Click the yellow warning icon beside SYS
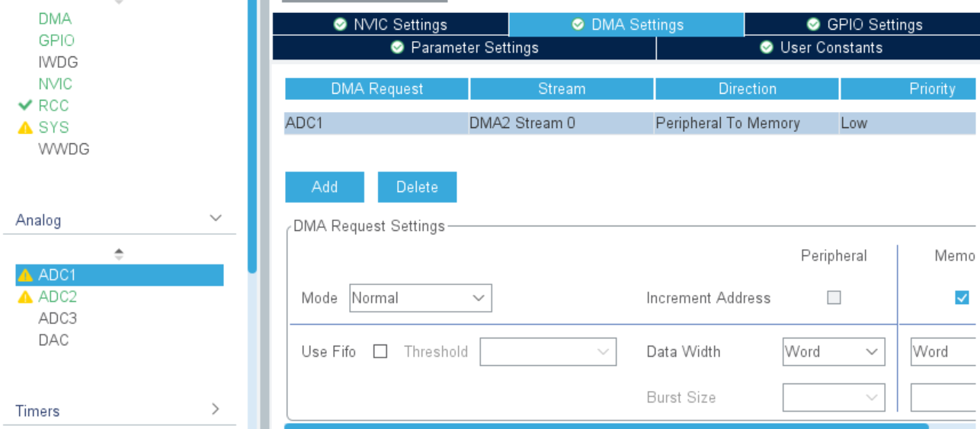The height and width of the screenshot is (429, 980). point(25,128)
